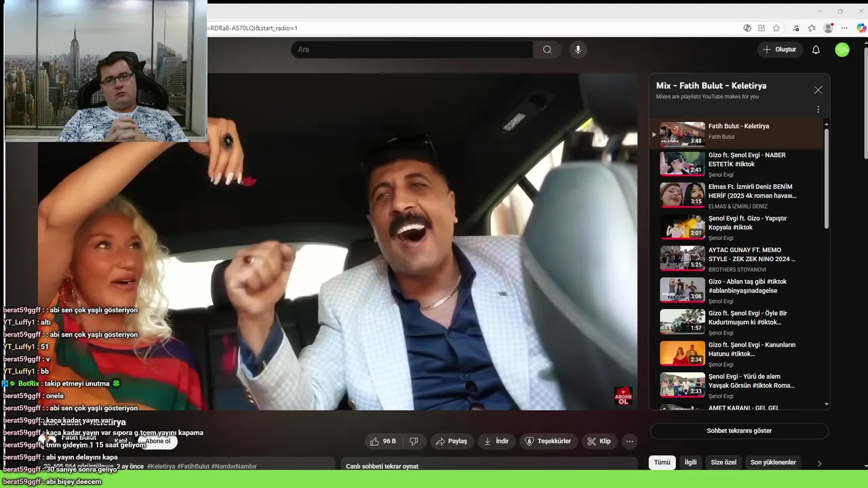This screenshot has height=488, width=868.
Task: Click Canlı sohbeti tekrar oynat text
Action: (382, 466)
